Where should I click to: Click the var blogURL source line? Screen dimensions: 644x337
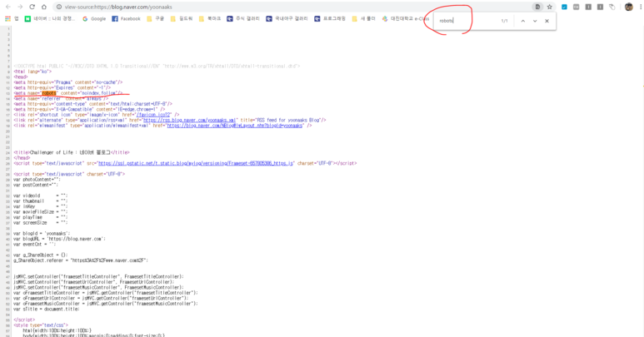[x=59, y=239]
